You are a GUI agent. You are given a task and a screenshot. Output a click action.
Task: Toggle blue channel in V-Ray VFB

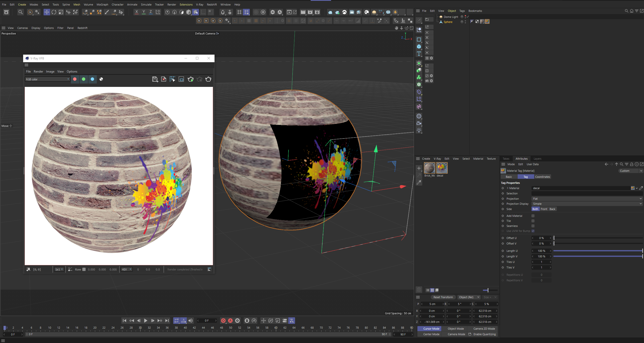pyautogui.click(x=92, y=79)
